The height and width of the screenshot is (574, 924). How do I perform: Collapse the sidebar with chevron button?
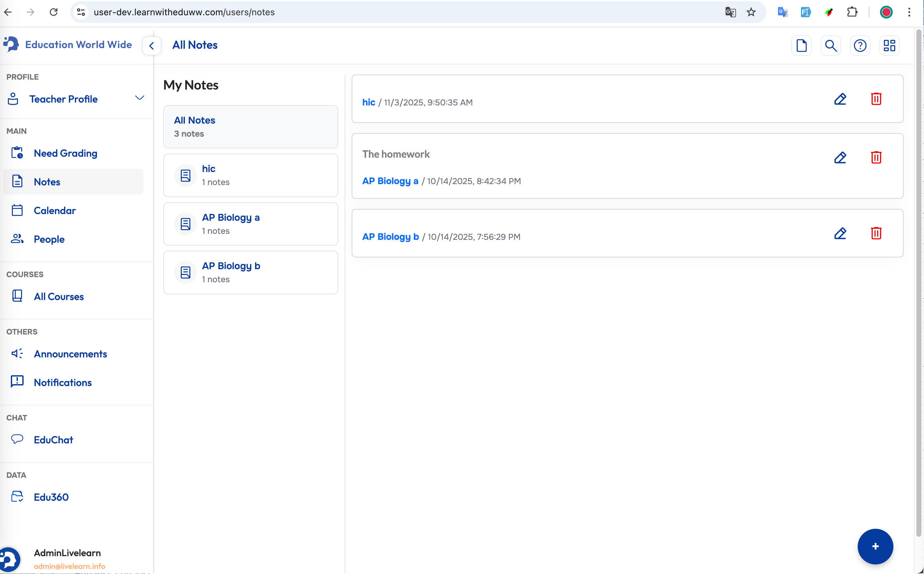tap(151, 46)
